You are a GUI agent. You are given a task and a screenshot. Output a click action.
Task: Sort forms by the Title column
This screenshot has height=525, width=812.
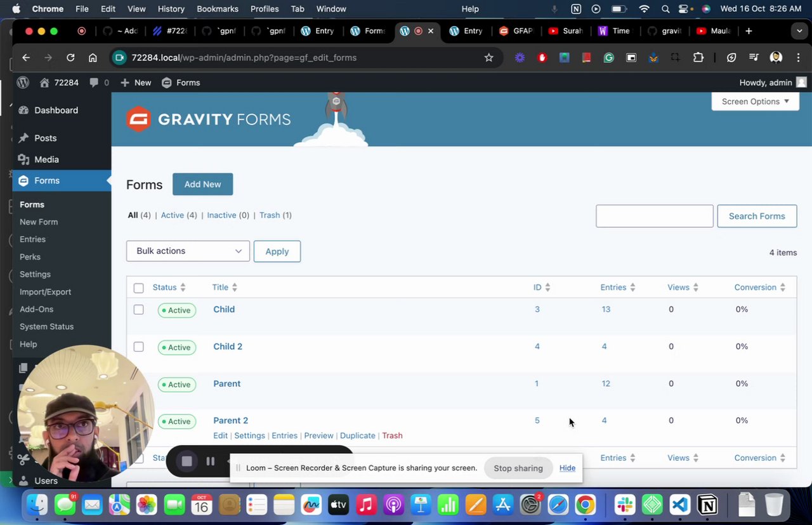coord(225,288)
